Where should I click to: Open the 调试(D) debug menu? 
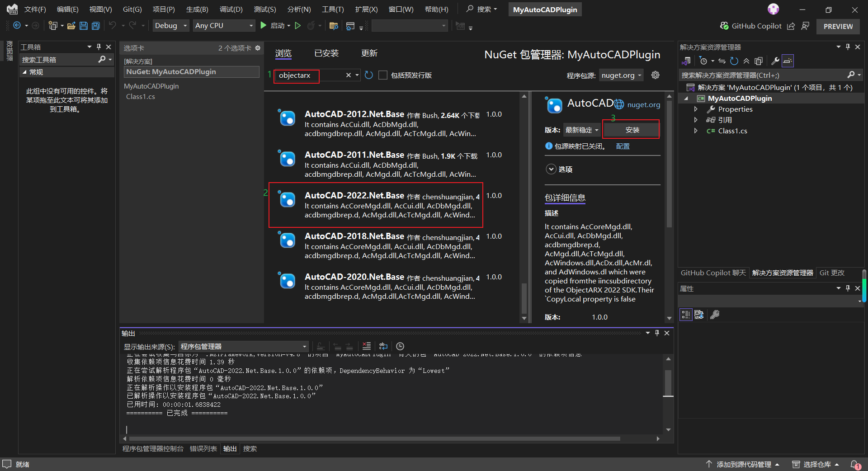tap(231, 9)
